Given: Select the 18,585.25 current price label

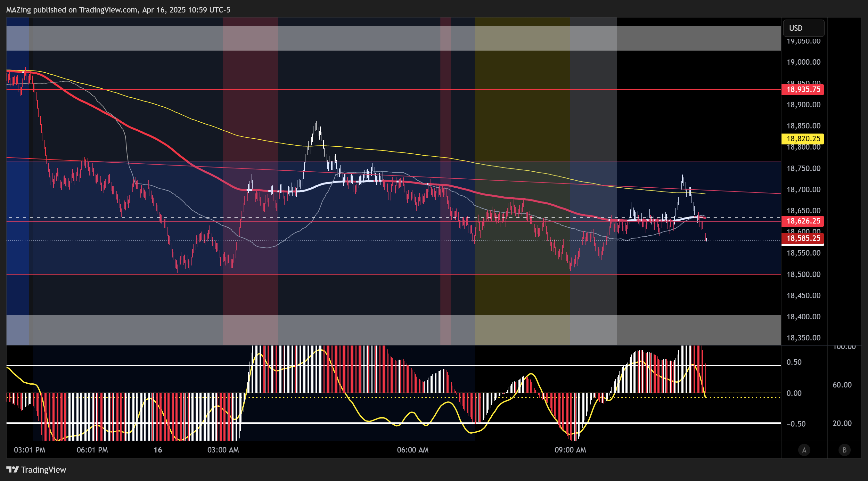Looking at the screenshot, I should point(803,239).
